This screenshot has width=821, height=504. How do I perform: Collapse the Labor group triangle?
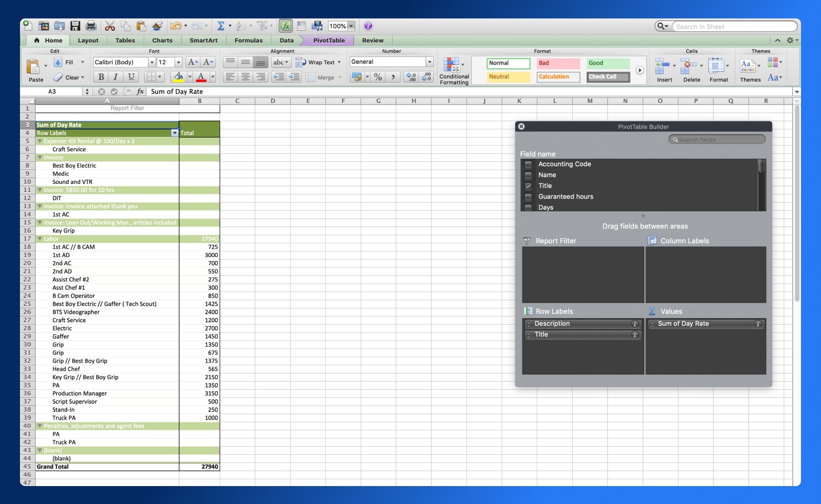pos(40,239)
